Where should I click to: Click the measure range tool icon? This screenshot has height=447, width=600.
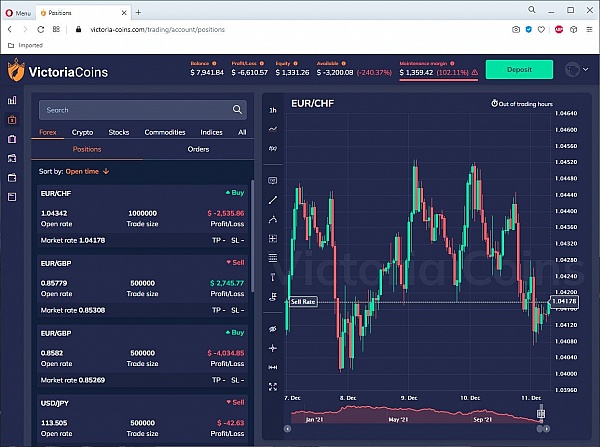(x=273, y=367)
